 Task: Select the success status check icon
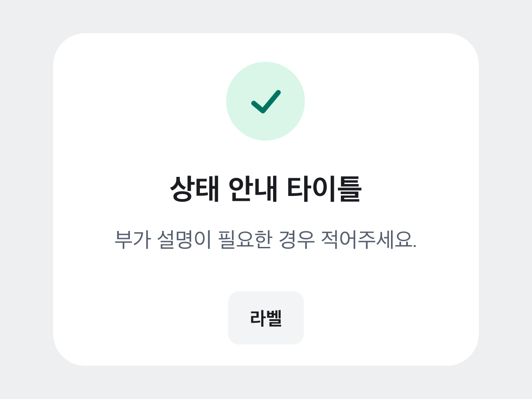tap(266, 102)
